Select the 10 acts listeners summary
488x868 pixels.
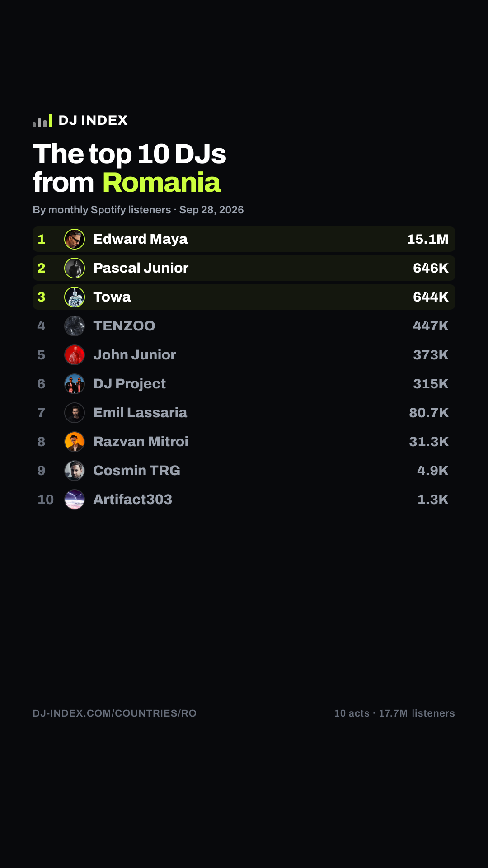pyautogui.click(x=394, y=713)
